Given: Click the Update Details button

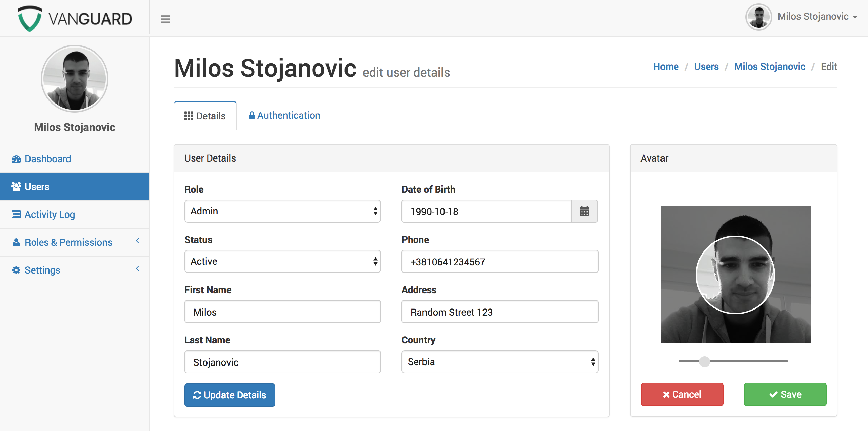Looking at the screenshot, I should pos(230,395).
